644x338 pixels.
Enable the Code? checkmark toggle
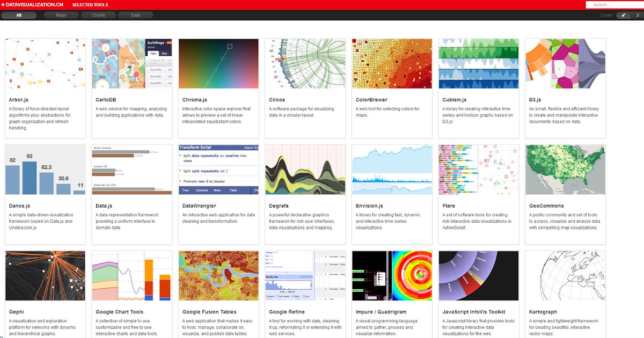[x=623, y=15]
